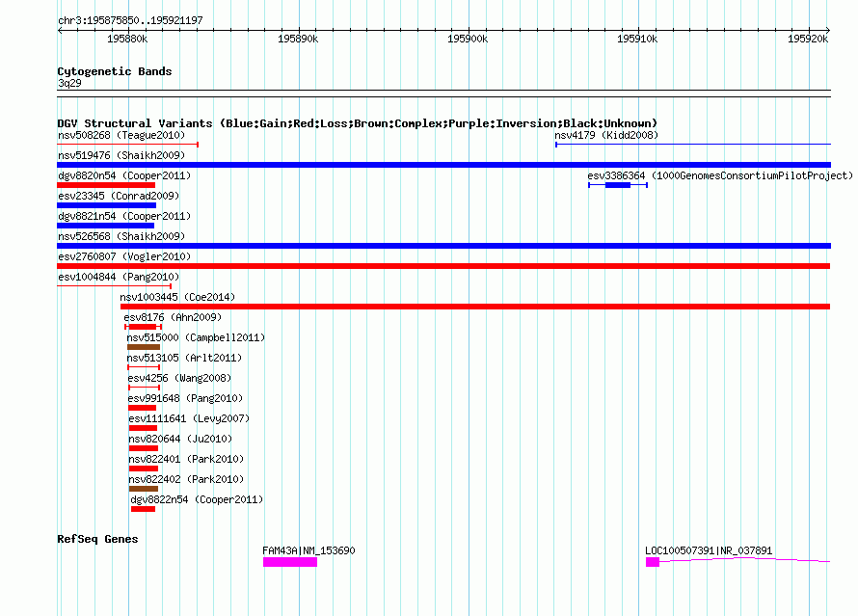
Task: Click the nsv822402 (Park2010) label
Action: (x=186, y=479)
